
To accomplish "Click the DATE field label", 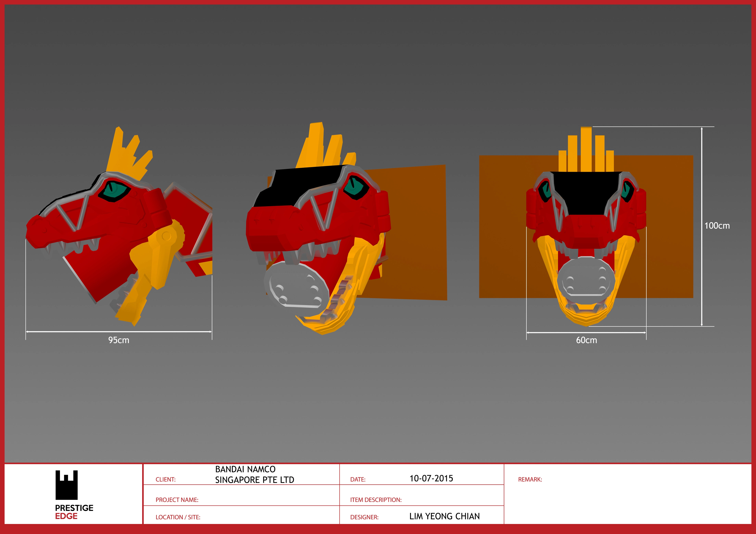I will (358, 479).
